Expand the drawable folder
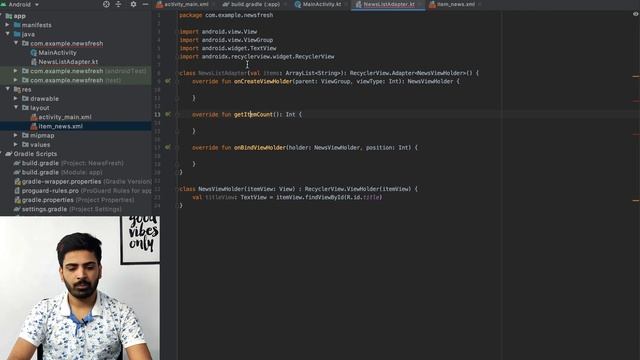Screen dimensions: 640x360 [x=16, y=99]
